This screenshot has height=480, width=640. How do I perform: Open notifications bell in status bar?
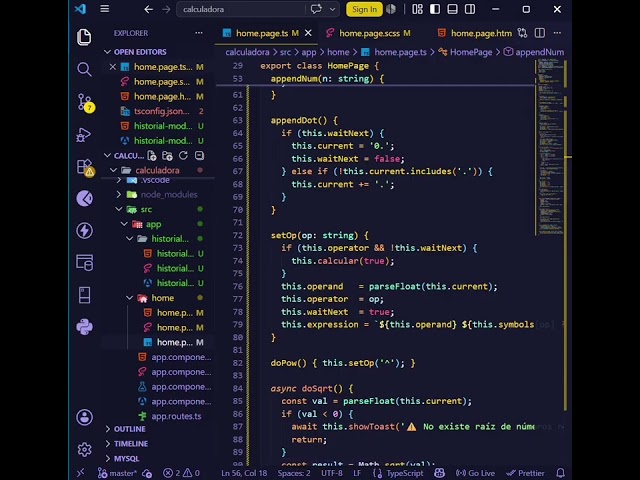561,473
